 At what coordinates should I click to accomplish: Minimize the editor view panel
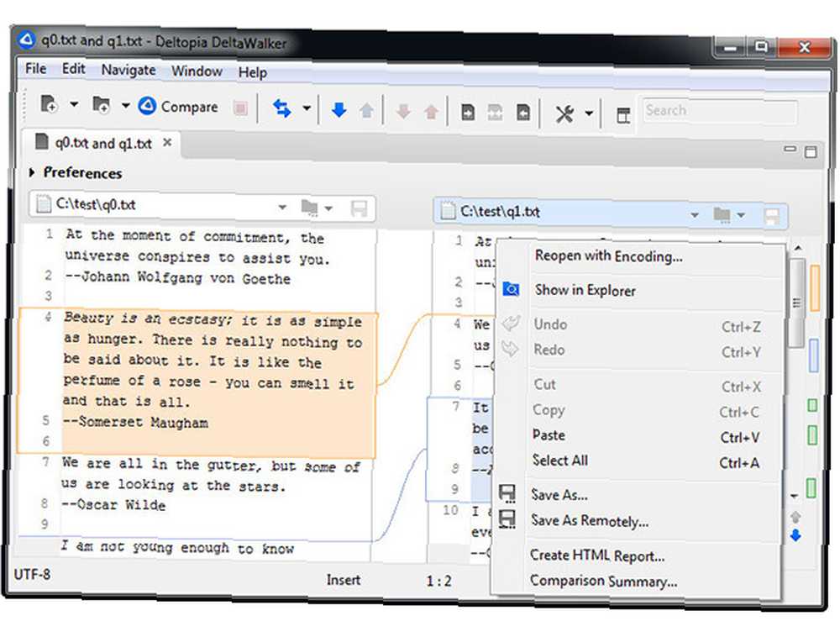click(x=790, y=149)
